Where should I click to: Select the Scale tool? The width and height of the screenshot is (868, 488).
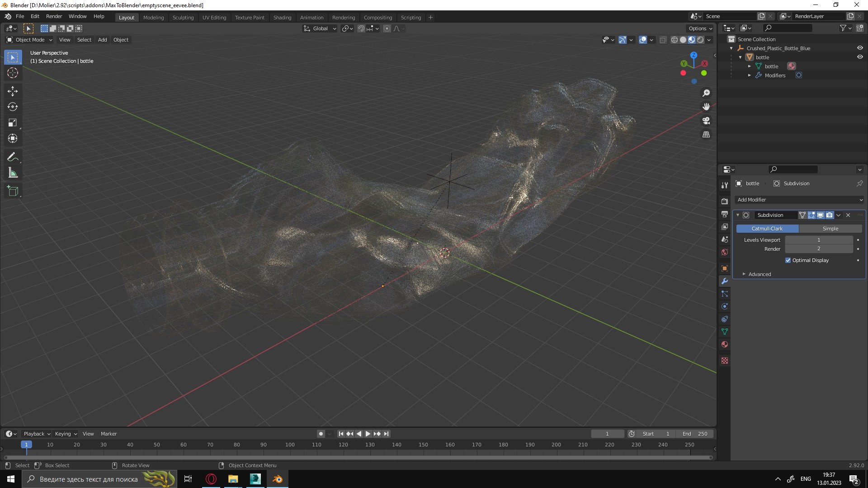tap(13, 123)
